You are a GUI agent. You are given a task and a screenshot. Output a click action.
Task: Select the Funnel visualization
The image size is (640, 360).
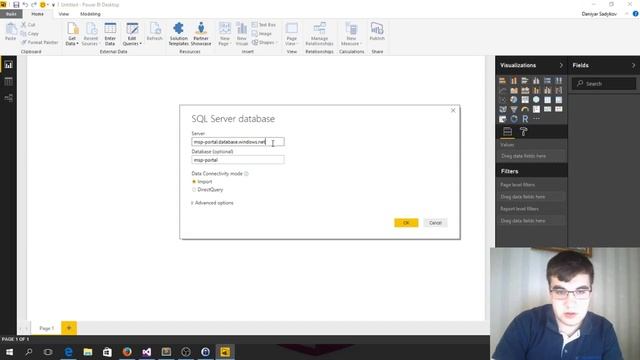(514, 109)
